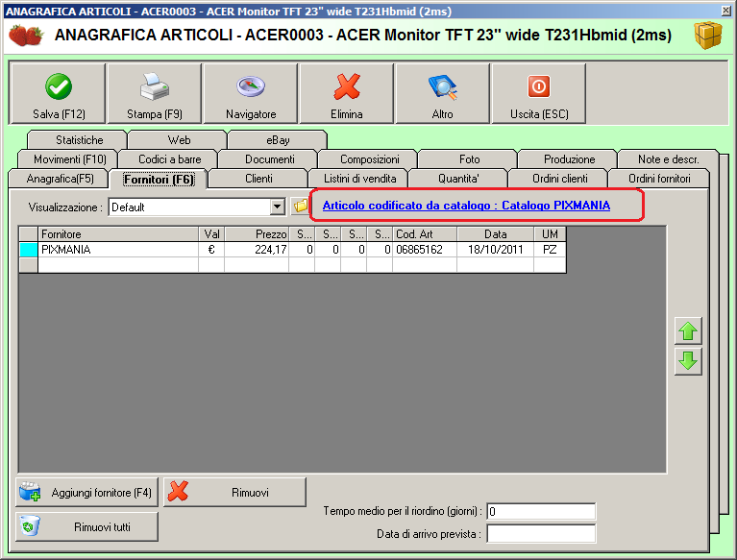The image size is (737, 560).
Task: Select the Fornitori (F6) tab
Action: [x=159, y=180]
